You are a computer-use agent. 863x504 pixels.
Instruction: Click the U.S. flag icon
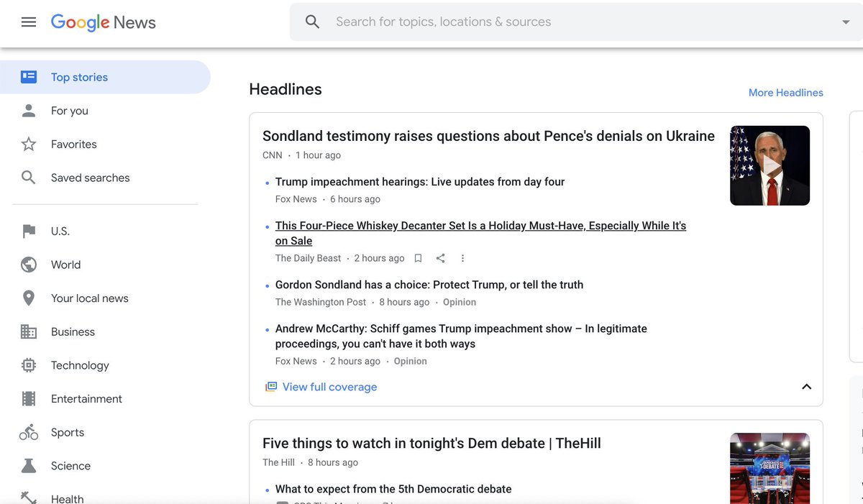click(29, 232)
